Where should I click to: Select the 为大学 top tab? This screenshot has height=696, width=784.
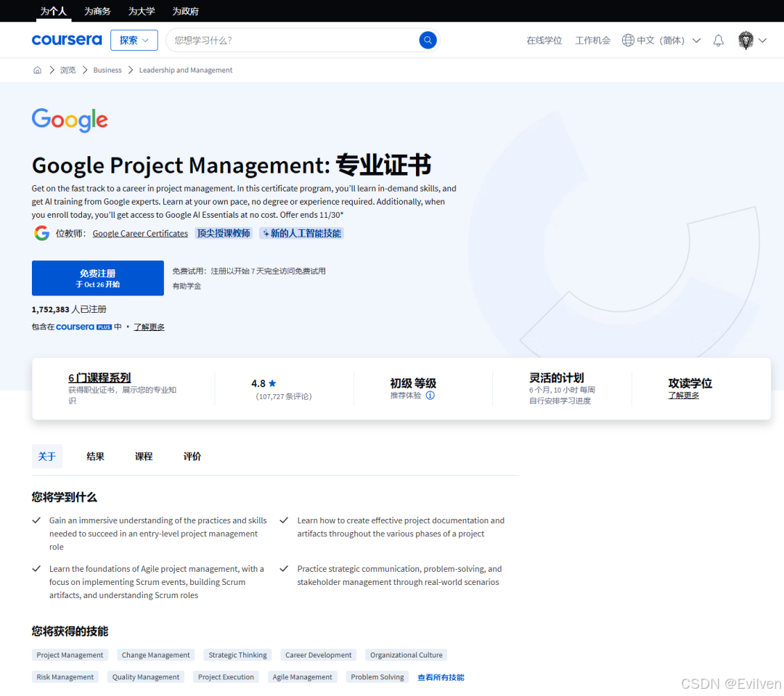(142, 11)
